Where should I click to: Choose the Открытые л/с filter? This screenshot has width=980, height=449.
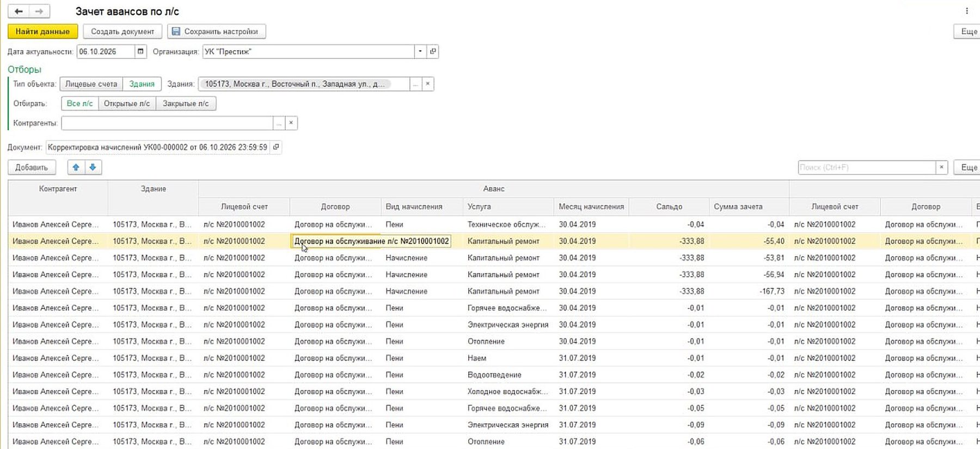coord(127,104)
